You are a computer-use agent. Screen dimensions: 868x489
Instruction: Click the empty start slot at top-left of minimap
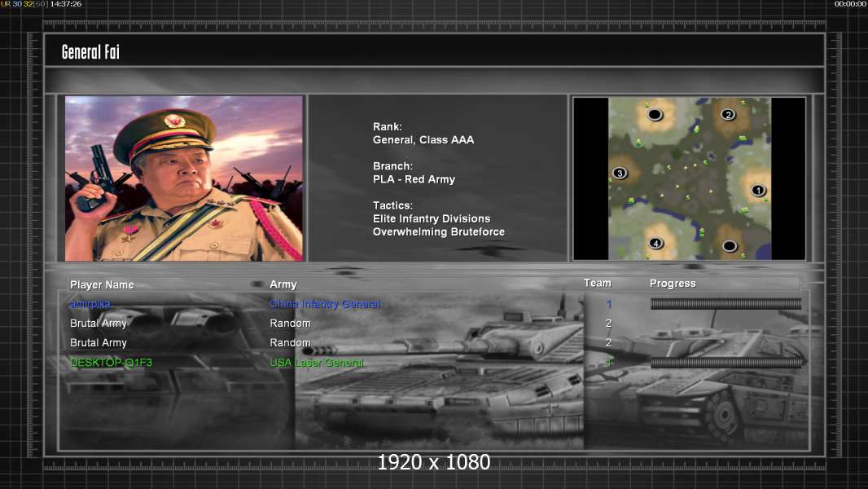pyautogui.click(x=655, y=115)
